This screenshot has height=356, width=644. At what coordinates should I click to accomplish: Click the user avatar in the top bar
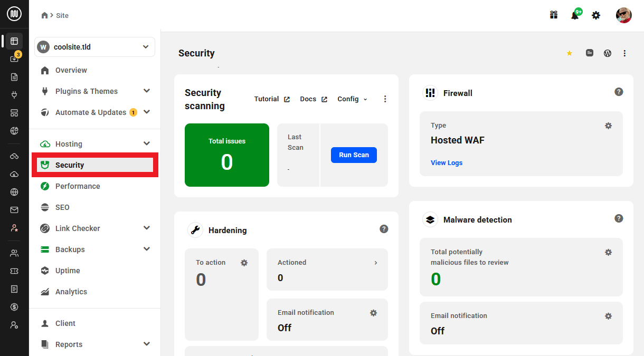[624, 15]
